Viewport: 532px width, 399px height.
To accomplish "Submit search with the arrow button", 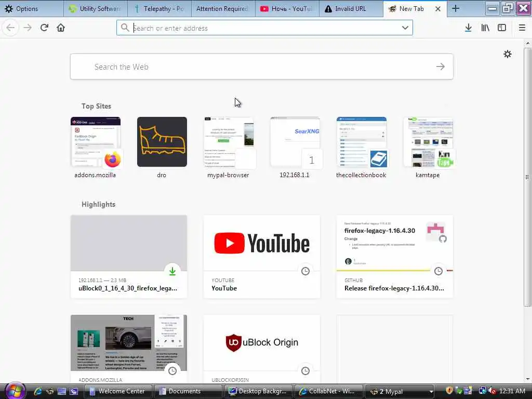I will click(x=441, y=66).
